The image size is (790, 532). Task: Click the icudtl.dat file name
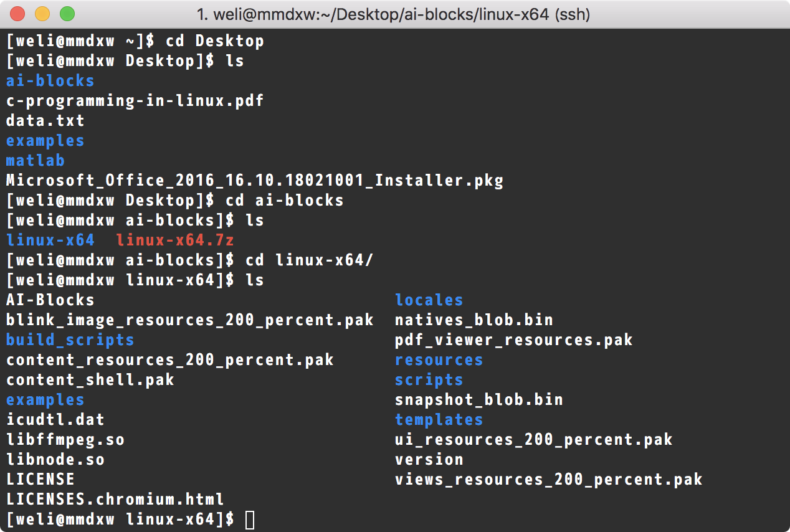pyautogui.click(x=55, y=419)
